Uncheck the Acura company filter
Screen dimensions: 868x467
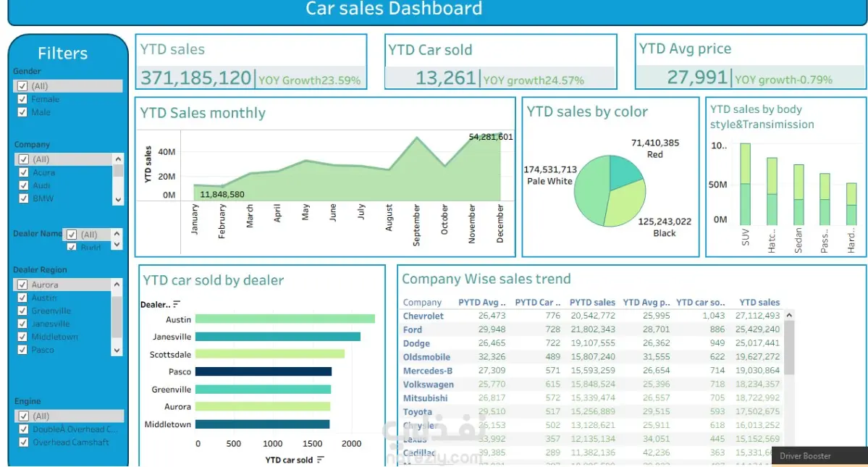pos(23,172)
